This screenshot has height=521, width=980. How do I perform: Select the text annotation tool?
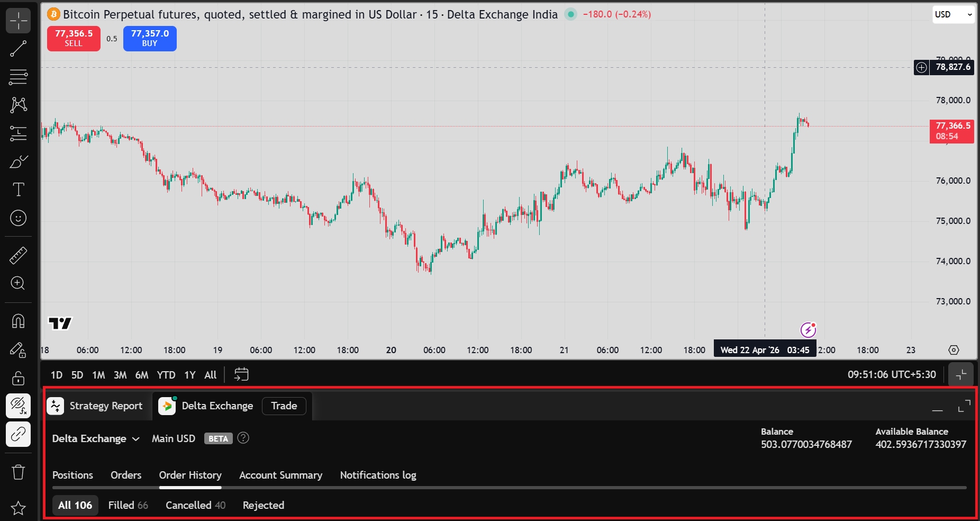tap(19, 190)
